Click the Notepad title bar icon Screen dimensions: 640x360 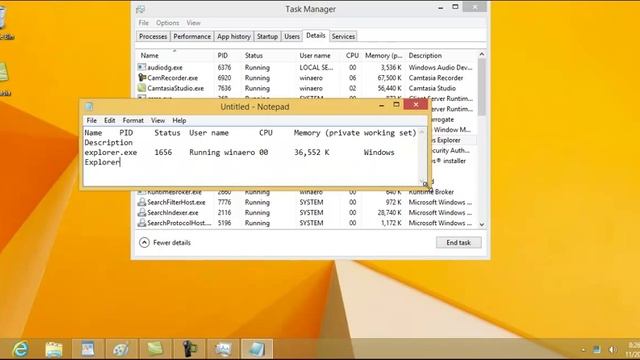pos(89,107)
